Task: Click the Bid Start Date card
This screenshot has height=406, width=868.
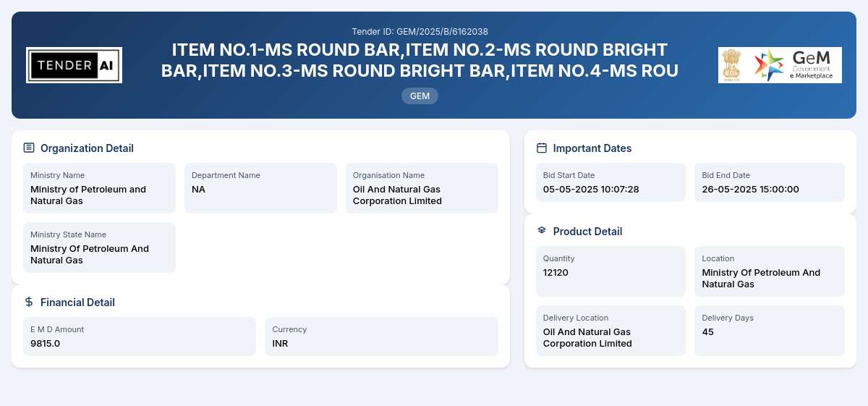Action: [x=610, y=182]
